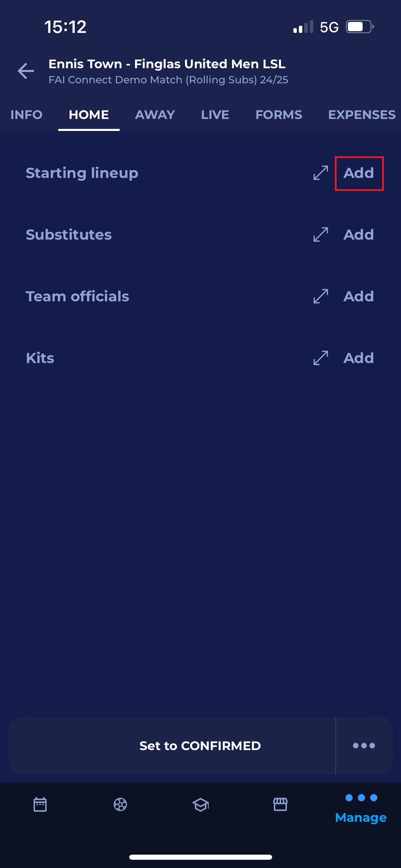Open the calendar icon in bottom bar
The width and height of the screenshot is (401, 868).
40,804
